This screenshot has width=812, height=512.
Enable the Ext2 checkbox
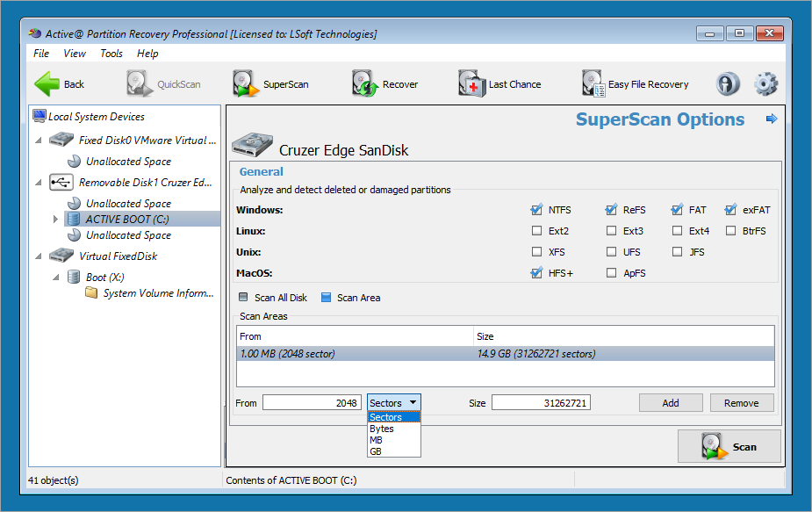(536, 231)
